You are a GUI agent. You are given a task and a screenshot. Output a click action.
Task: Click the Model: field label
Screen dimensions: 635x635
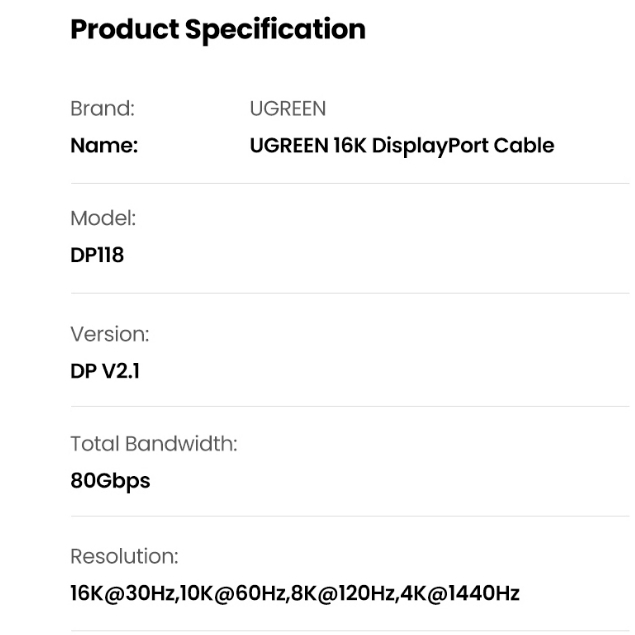coord(103,218)
